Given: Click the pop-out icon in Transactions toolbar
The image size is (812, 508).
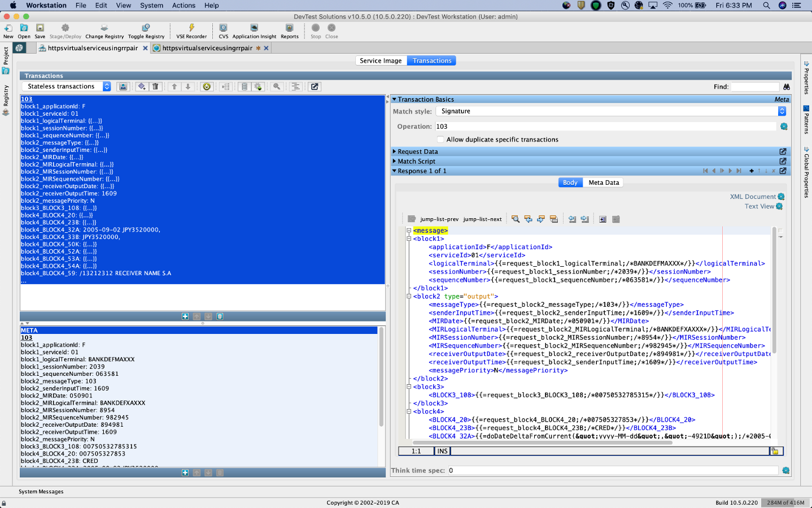Looking at the screenshot, I should tap(315, 86).
